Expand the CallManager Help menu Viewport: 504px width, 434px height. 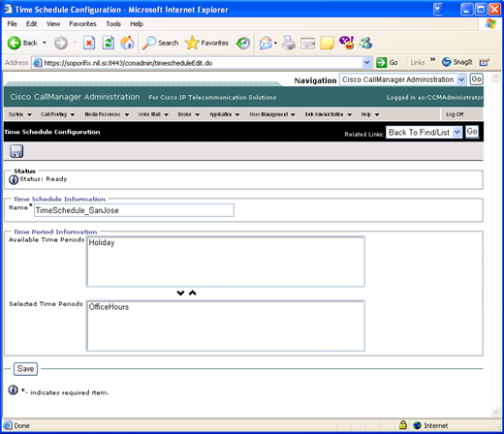[370, 114]
